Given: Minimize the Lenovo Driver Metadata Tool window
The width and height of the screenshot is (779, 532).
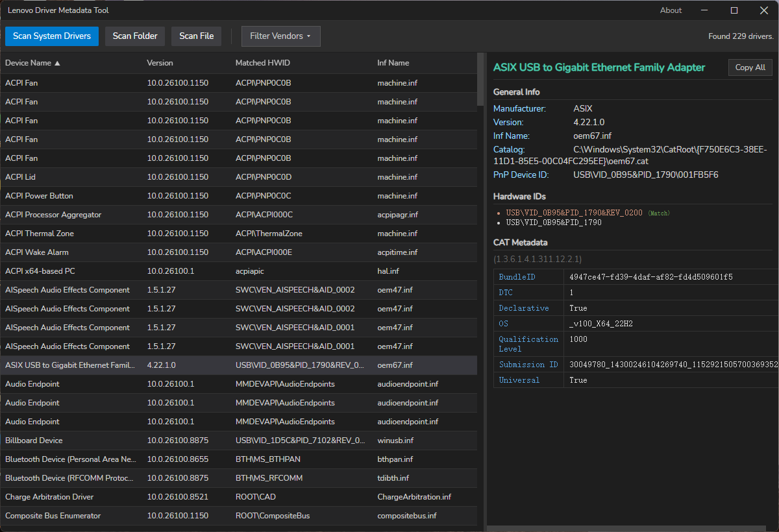Looking at the screenshot, I should [x=704, y=10].
